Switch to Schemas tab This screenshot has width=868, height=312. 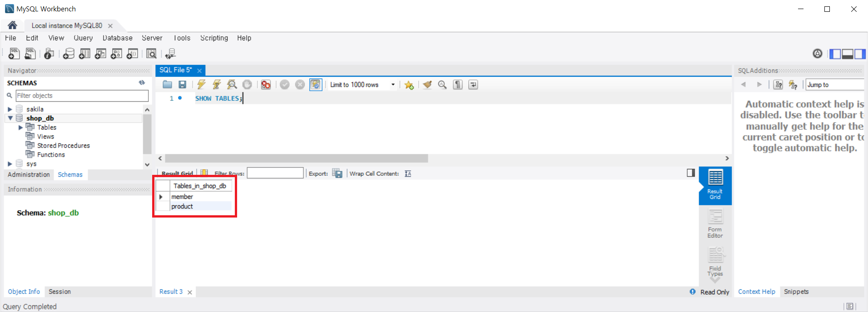click(70, 175)
